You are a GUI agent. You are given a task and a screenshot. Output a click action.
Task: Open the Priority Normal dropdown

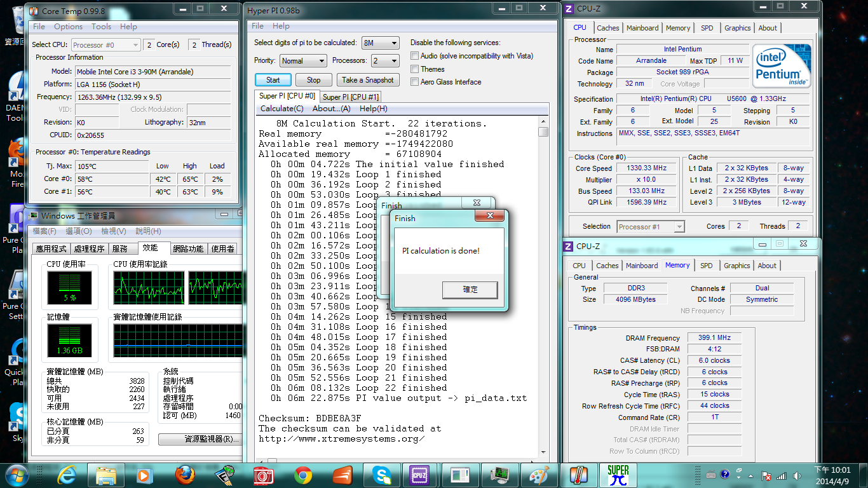coord(302,61)
